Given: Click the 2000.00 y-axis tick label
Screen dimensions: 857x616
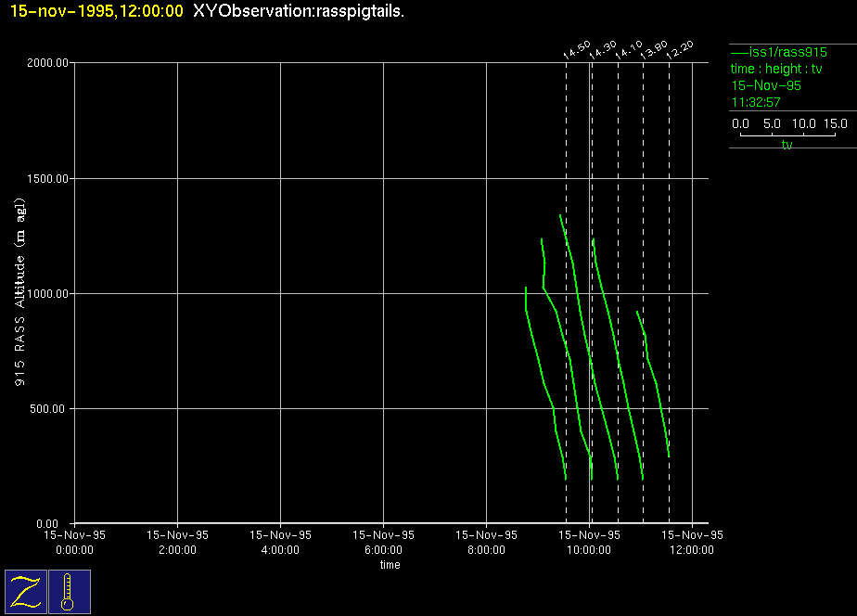Looking at the screenshot, I should point(48,63).
